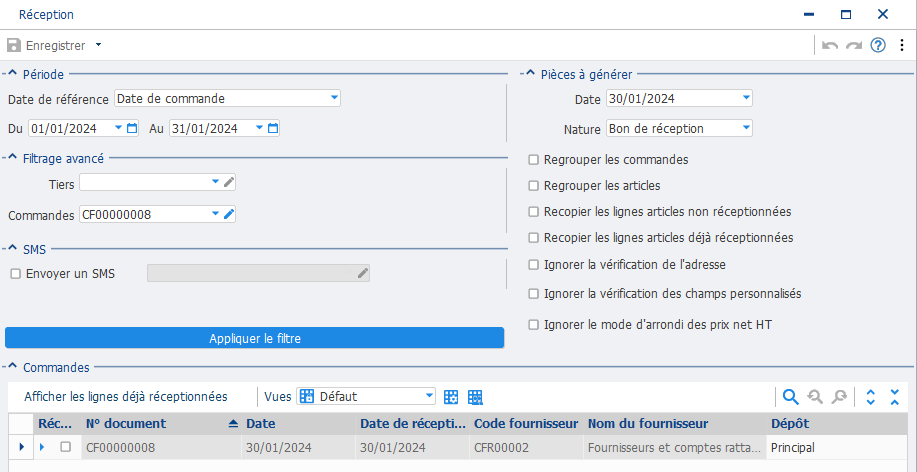Open the Pièces à générer Date dropdown
Image resolution: width=917 pixels, height=472 pixels.
[x=746, y=98]
